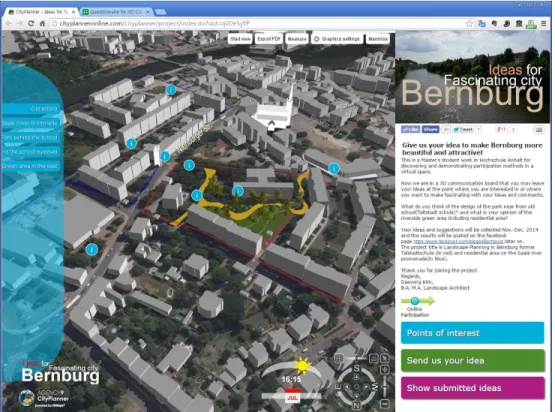Image resolution: width=555 pixels, height=412 pixels.
Task: Click the grid icon above compass
Action: point(339,358)
